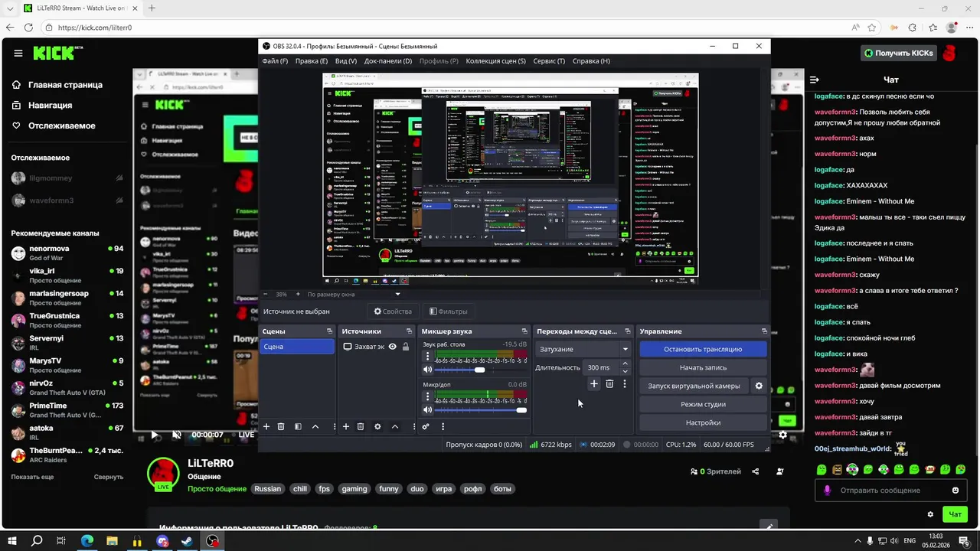Open chat settings gear below message box
The image size is (980, 551).
point(930,514)
